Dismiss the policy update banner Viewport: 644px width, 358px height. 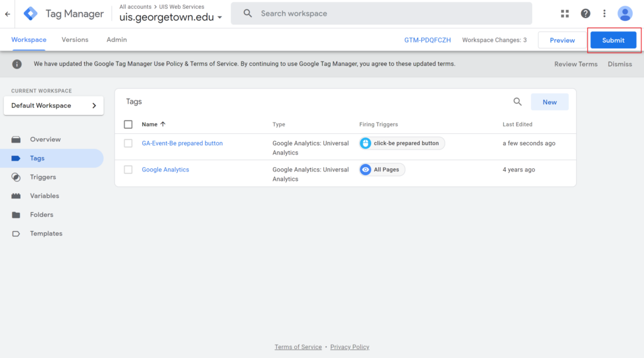click(619, 64)
